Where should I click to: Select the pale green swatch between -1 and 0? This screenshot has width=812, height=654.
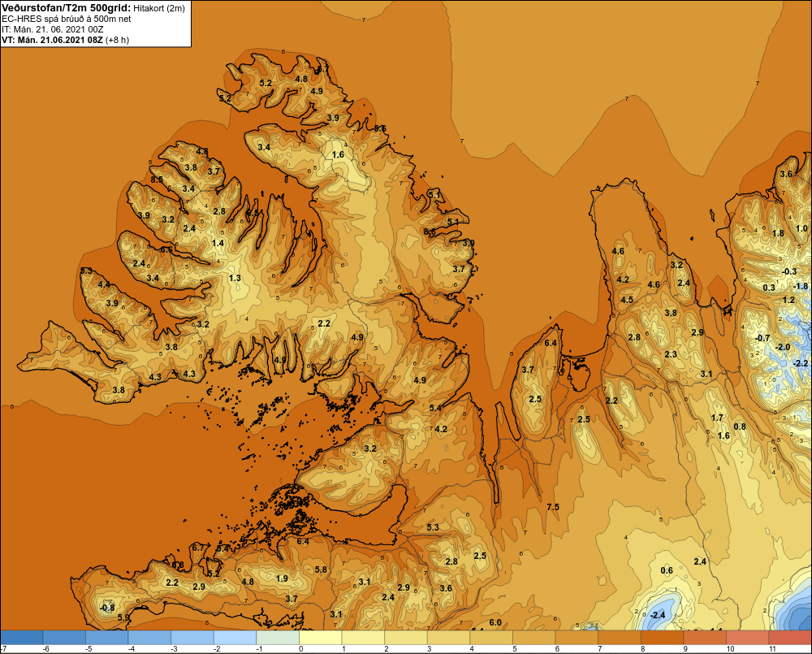pyautogui.click(x=278, y=638)
